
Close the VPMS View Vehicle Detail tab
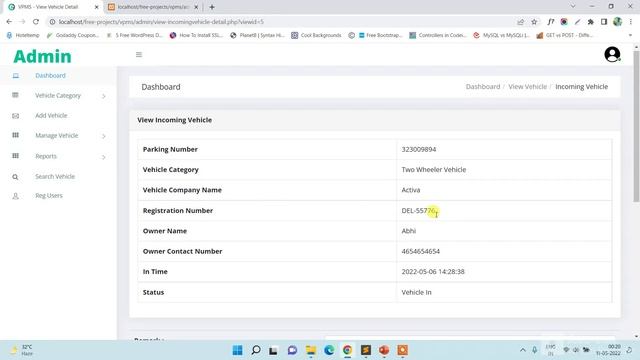(x=96, y=7)
